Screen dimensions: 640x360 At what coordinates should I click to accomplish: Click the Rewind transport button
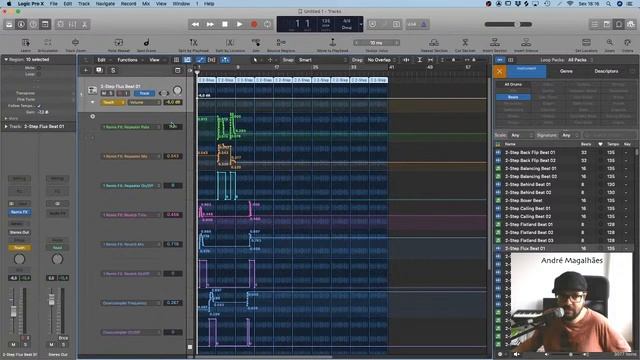(196, 24)
